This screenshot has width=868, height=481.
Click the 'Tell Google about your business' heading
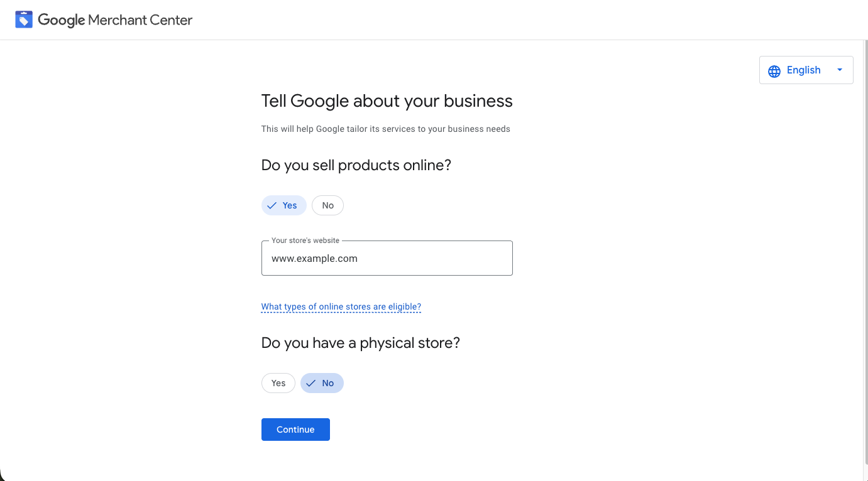387,101
